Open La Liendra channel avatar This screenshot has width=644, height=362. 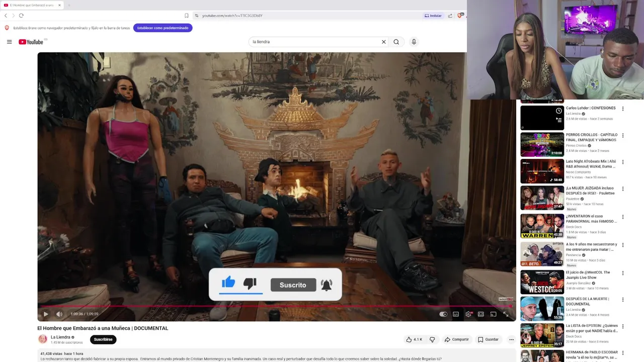43,339
